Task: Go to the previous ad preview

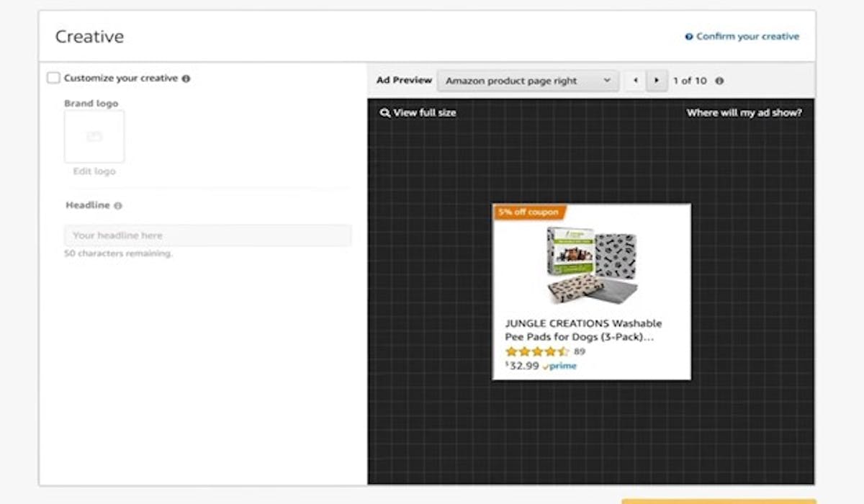Action: pyautogui.click(x=635, y=81)
